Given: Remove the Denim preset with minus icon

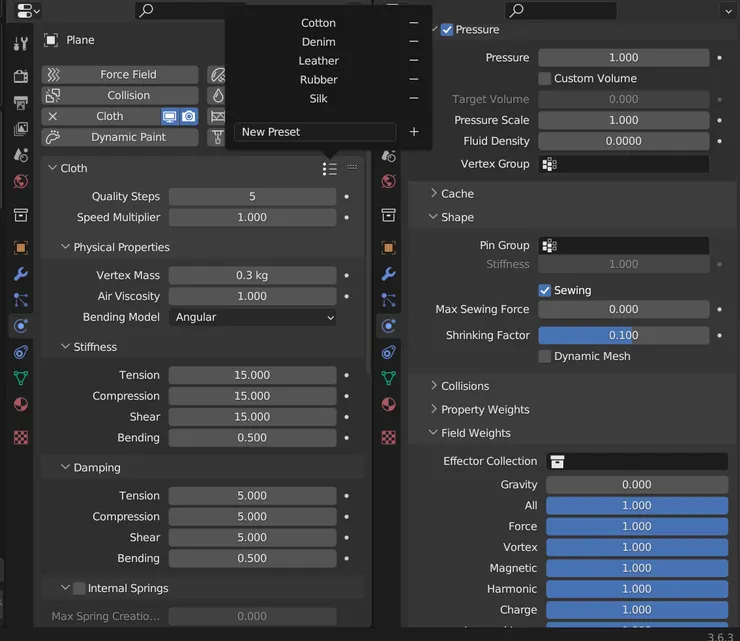Looking at the screenshot, I should (414, 42).
